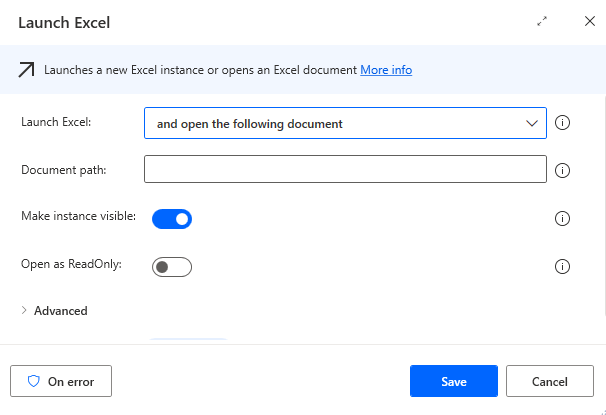Viewport: 606px width, 415px height.
Task: Click the info icon beside Launch Excel dropdown
Action: pyautogui.click(x=562, y=123)
